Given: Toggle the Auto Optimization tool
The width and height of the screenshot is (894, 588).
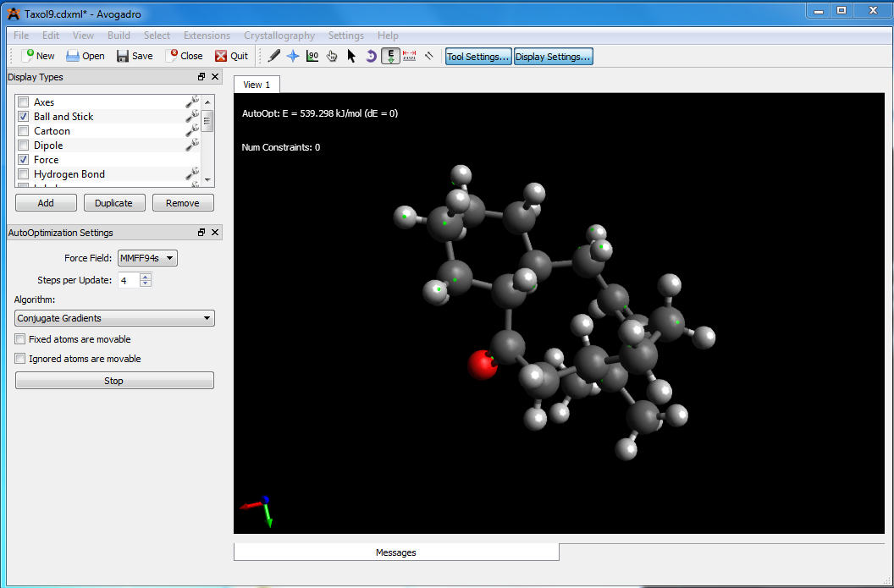Looking at the screenshot, I should (390, 56).
